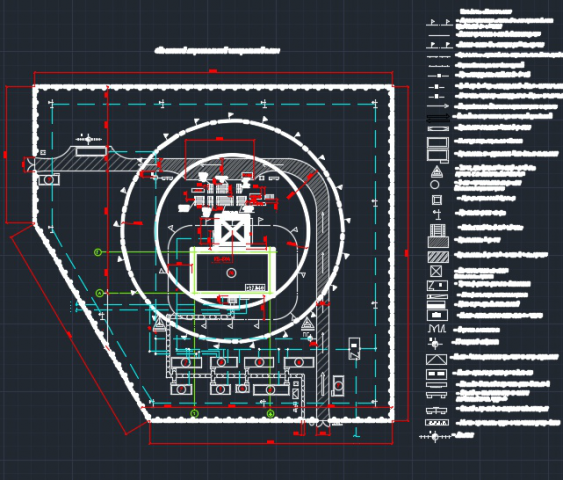Click the red bottom dimension line under the plan
The image size is (563, 480).
(x=271, y=443)
